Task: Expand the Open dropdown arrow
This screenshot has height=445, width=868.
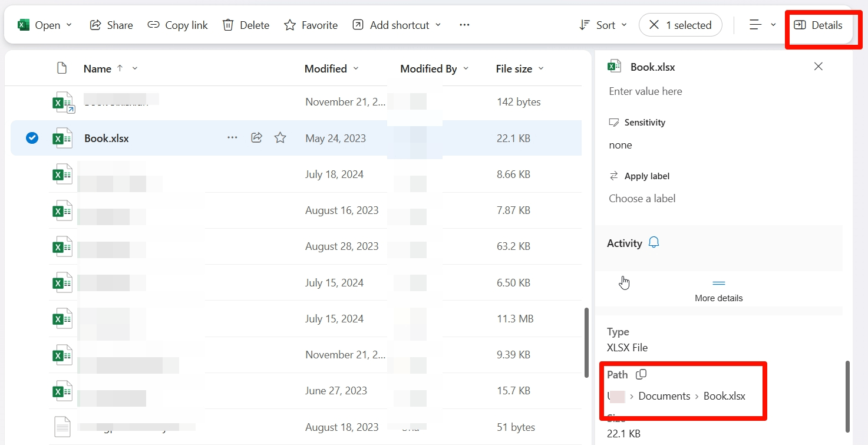Action: (x=69, y=25)
